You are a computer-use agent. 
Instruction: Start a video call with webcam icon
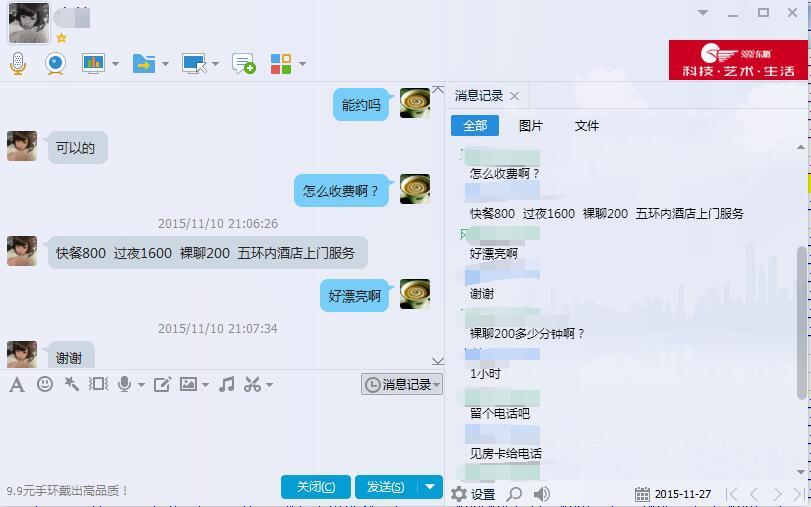pyautogui.click(x=55, y=64)
